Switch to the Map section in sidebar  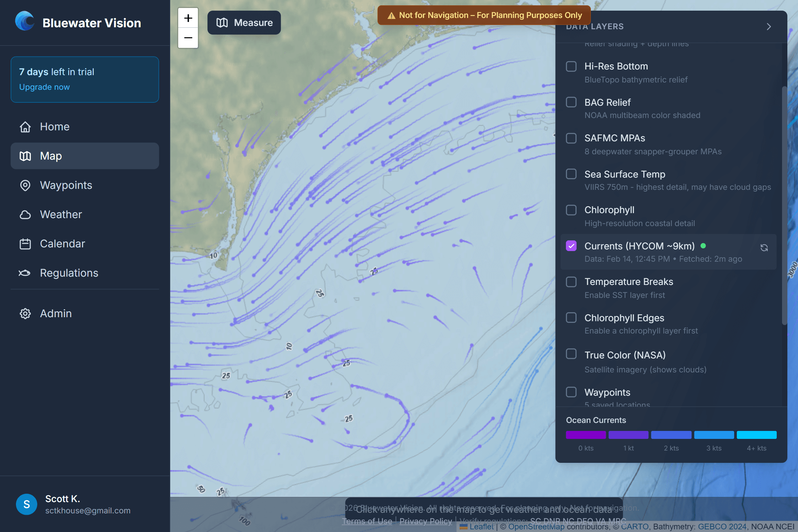(x=51, y=156)
